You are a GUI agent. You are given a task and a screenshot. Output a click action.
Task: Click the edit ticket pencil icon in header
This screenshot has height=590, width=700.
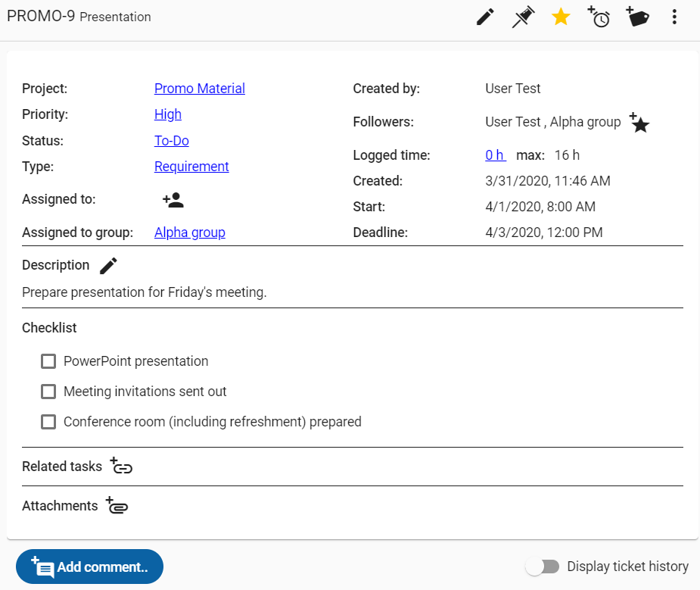tap(485, 17)
